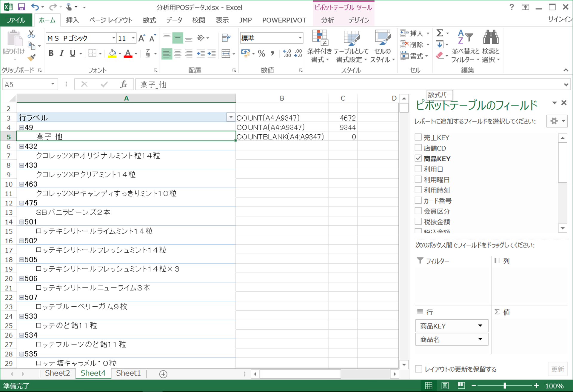Open the Name Box dropdown arrow
Image resolution: width=573 pixels, height=392 pixels.
pyautogui.click(x=53, y=84)
